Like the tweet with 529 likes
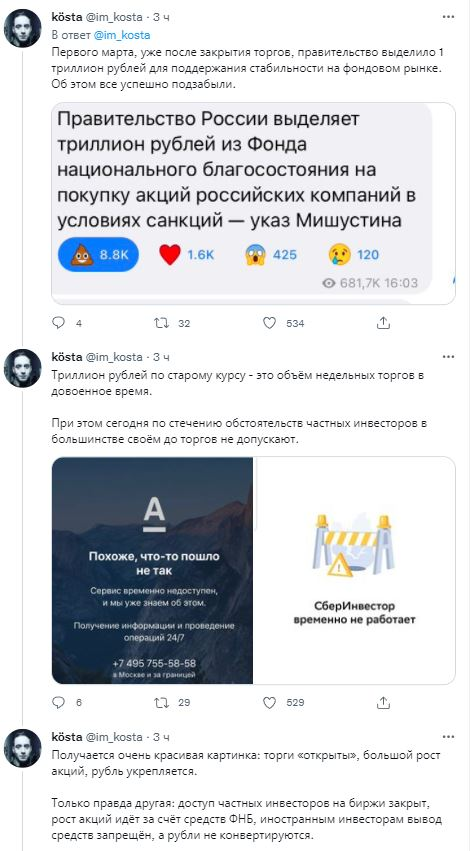 tap(270, 702)
